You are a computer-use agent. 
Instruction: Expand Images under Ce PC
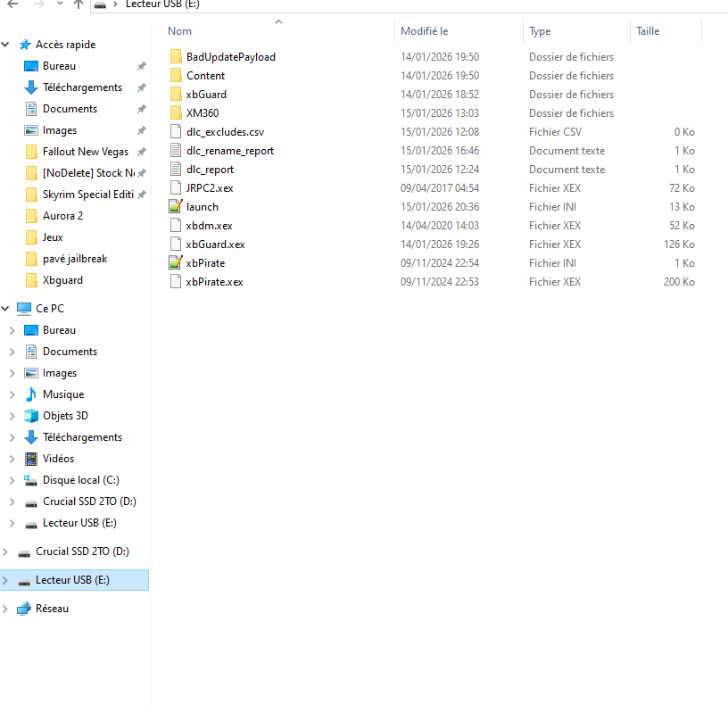point(12,373)
